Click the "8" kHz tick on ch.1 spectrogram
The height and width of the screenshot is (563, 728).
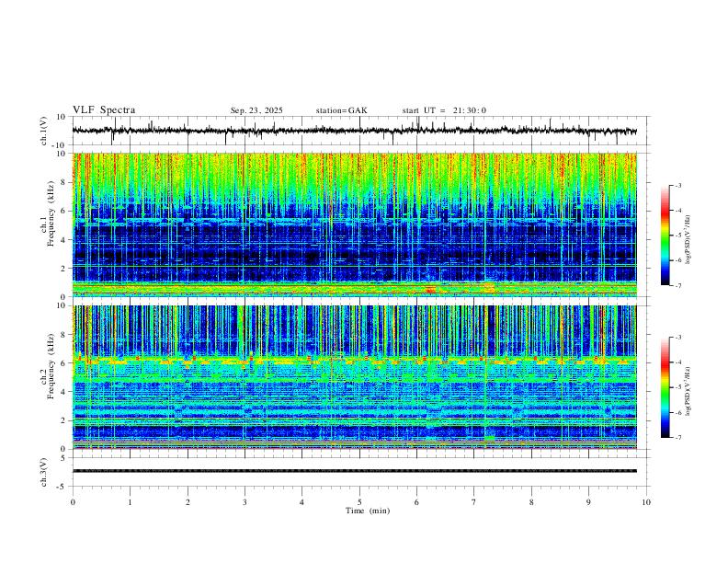[63, 182]
